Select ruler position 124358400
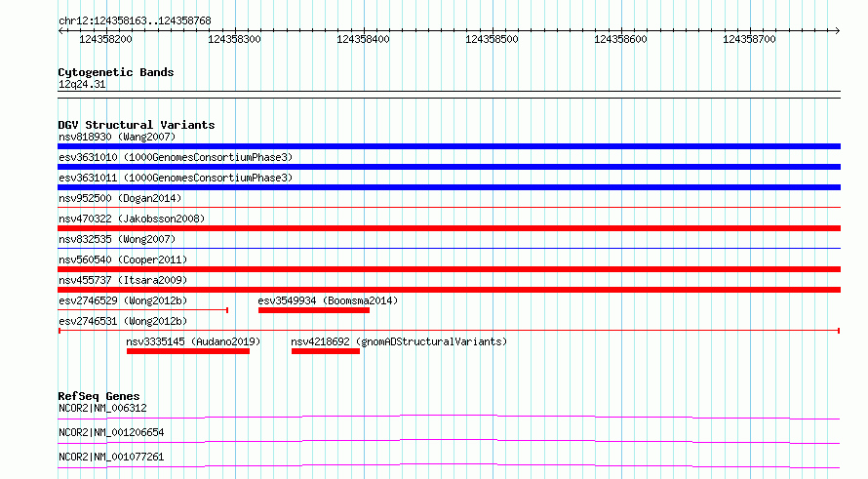 coord(363,39)
